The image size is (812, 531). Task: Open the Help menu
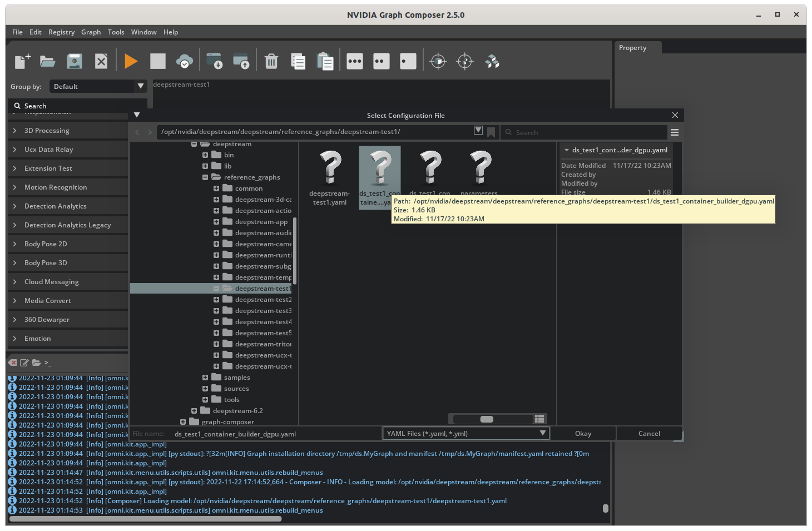click(171, 32)
